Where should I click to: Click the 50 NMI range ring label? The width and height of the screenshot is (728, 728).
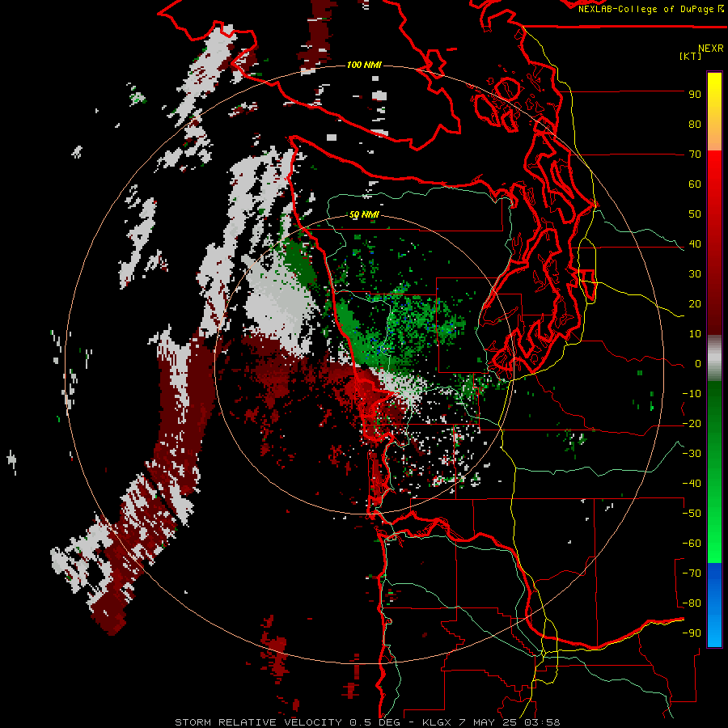[365, 215]
